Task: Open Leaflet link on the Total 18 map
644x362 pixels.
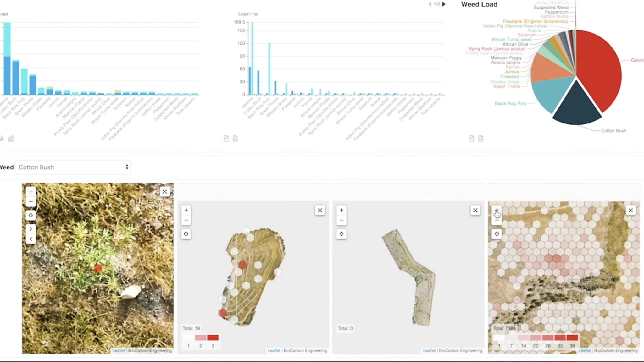Action: click(274, 350)
